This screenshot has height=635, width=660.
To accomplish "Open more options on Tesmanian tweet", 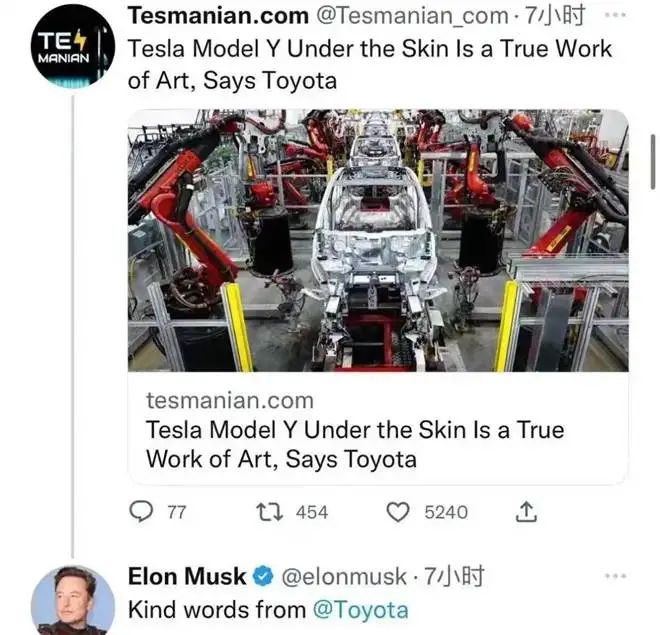I will pos(615,15).
